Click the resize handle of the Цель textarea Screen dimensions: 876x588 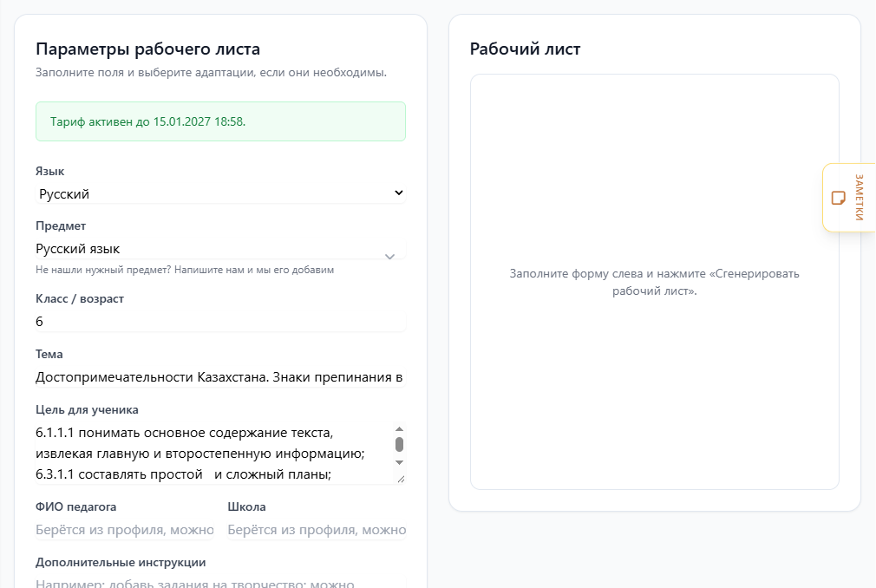click(x=401, y=479)
